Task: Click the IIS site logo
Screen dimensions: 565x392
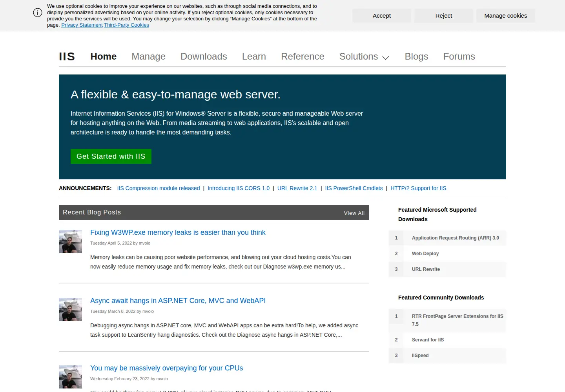Action: click(67, 56)
